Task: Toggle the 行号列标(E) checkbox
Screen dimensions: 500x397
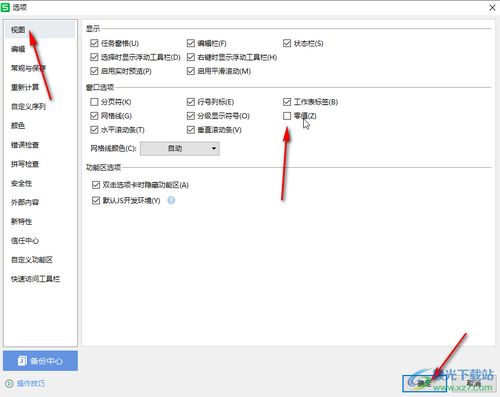Action: tap(191, 102)
